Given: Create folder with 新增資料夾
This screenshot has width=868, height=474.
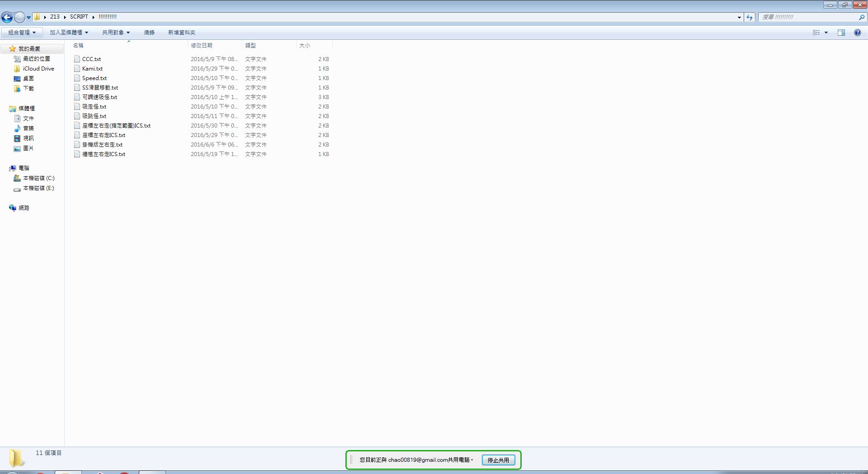Looking at the screenshot, I should point(182,33).
